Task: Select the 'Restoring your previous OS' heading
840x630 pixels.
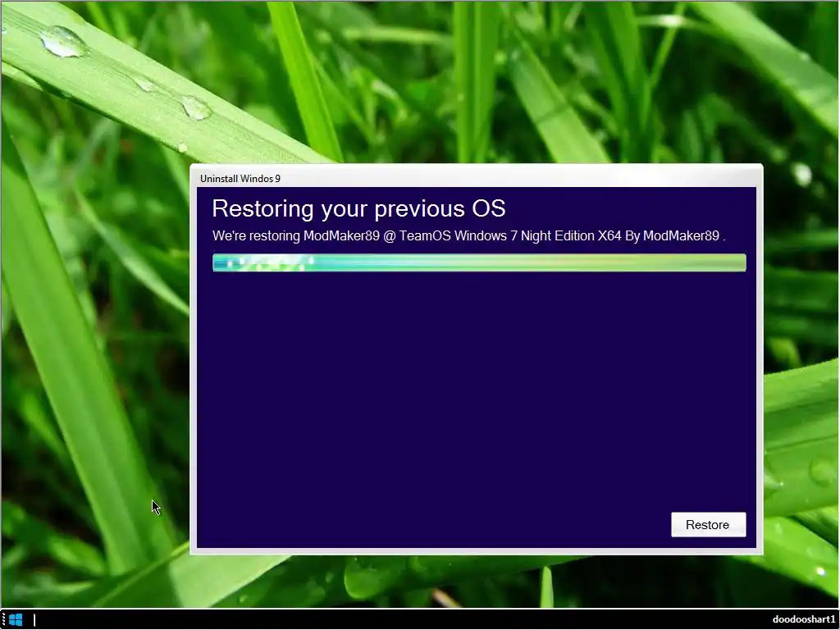Action: 358,208
